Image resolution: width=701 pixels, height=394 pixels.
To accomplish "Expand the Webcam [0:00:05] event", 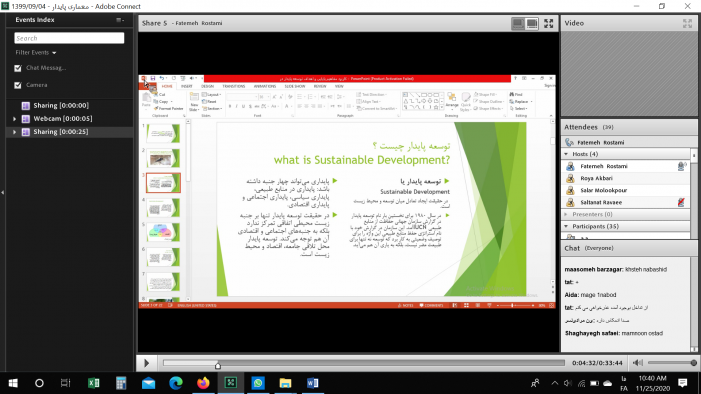I will coord(15,119).
